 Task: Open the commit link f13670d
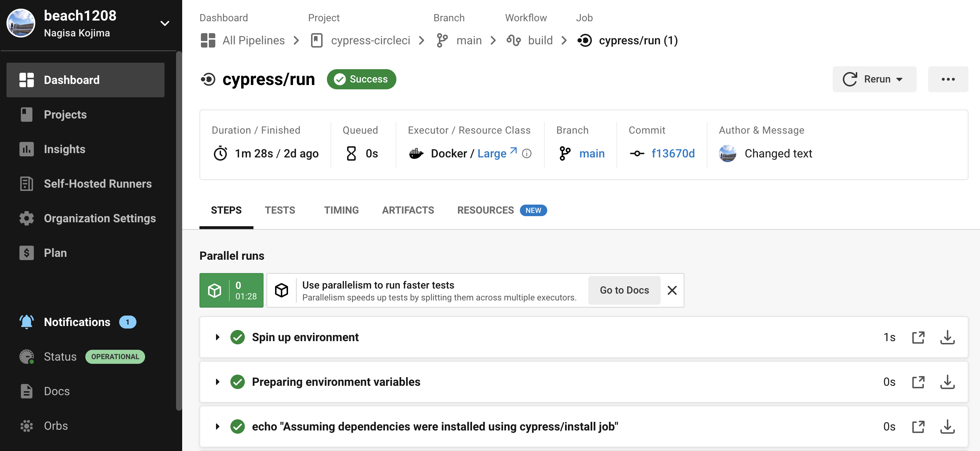pos(673,153)
